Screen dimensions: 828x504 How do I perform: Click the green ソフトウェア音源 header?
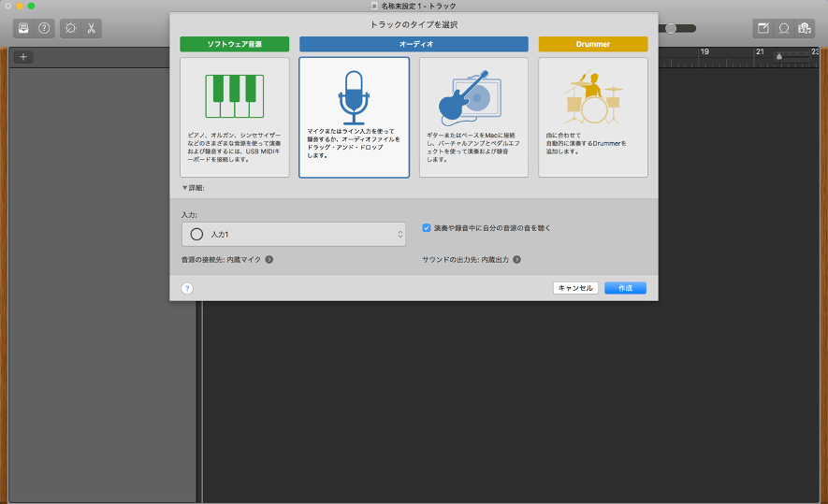click(x=235, y=44)
